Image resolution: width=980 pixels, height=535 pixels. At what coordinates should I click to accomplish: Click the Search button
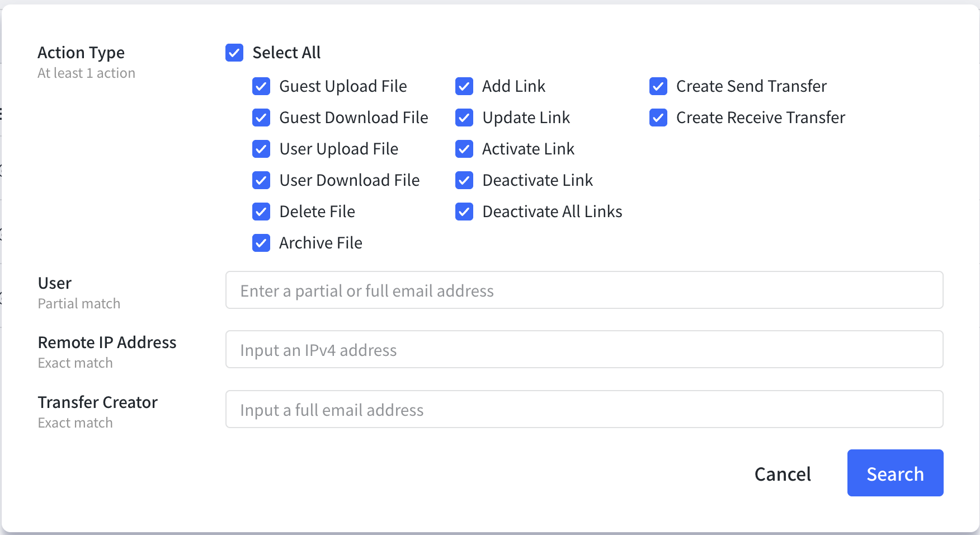click(x=895, y=473)
